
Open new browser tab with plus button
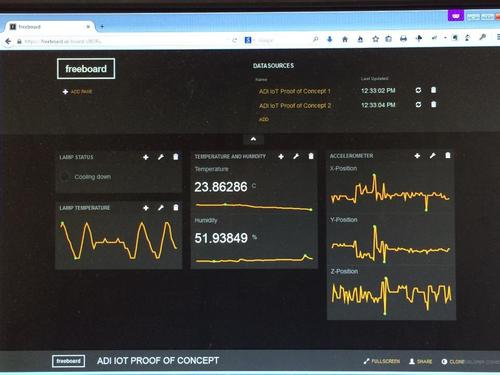pos(102,26)
